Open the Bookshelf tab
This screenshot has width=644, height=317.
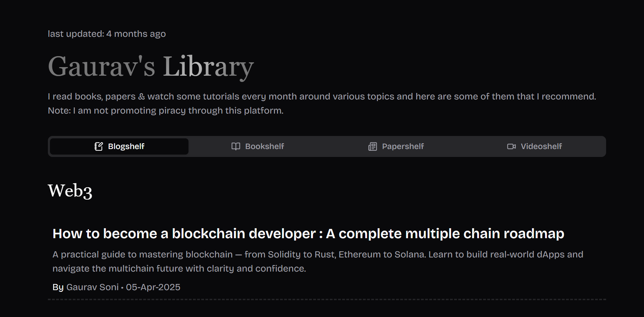tap(264, 147)
